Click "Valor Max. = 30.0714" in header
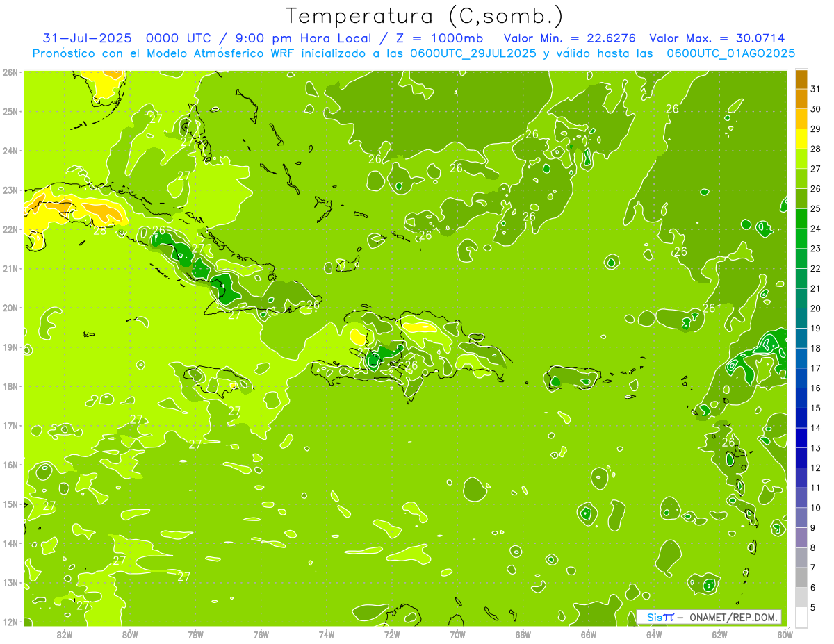The width and height of the screenshot is (834, 644). coord(717,38)
